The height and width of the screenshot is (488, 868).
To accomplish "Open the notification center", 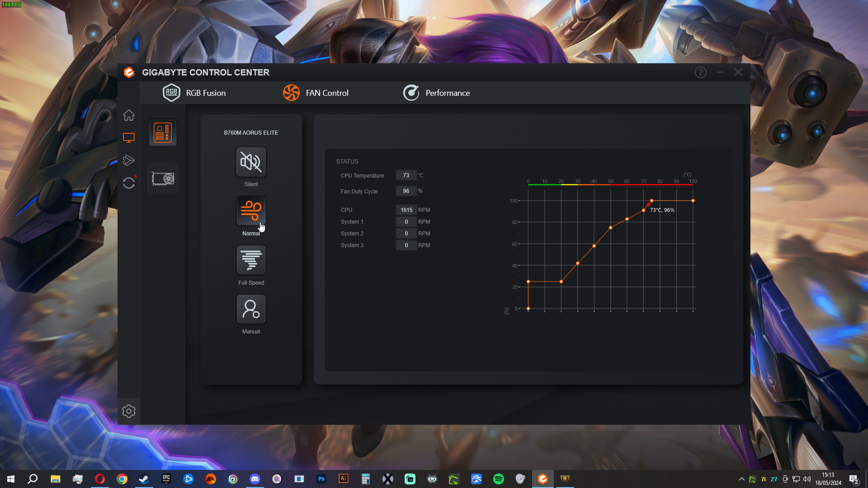I will tap(854, 479).
